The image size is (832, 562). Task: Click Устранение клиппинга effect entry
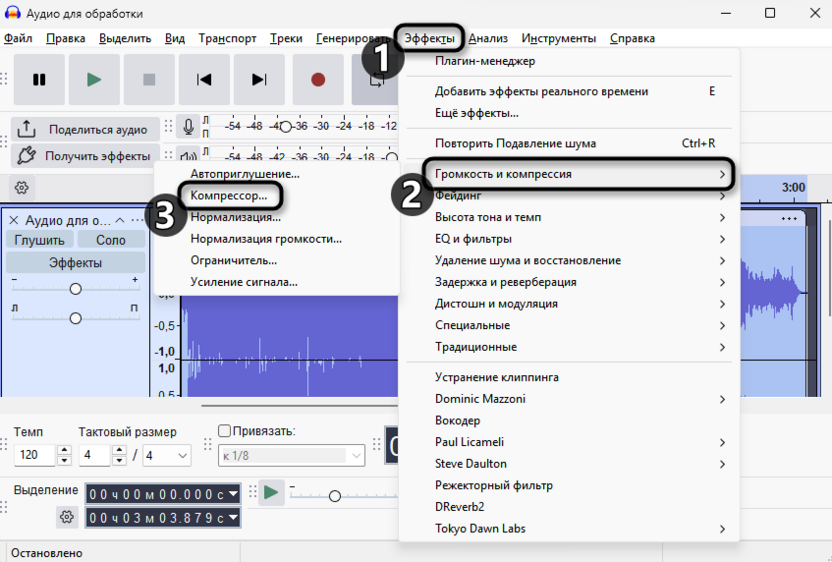coord(569,377)
